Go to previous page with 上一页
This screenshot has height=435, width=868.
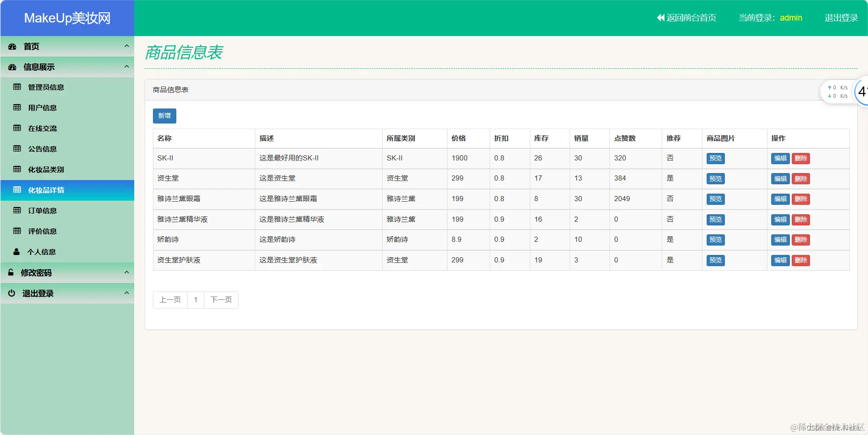point(170,300)
